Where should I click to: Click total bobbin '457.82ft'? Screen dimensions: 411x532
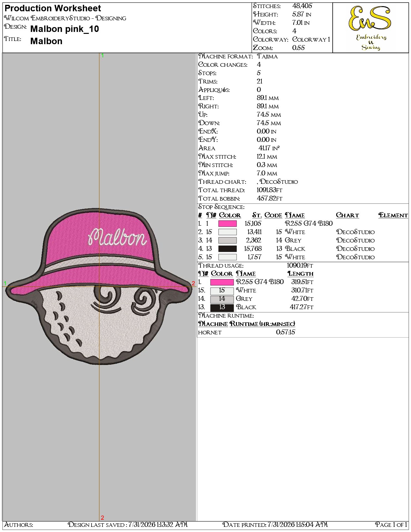coord(269,198)
